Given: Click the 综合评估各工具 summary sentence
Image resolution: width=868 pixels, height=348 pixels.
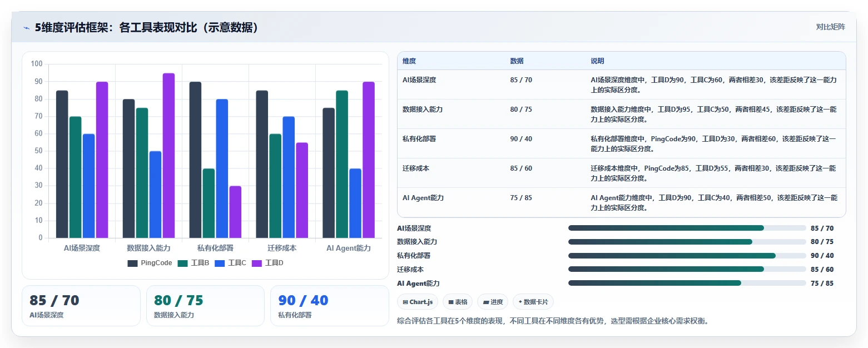Looking at the screenshot, I should pyautogui.click(x=553, y=321).
